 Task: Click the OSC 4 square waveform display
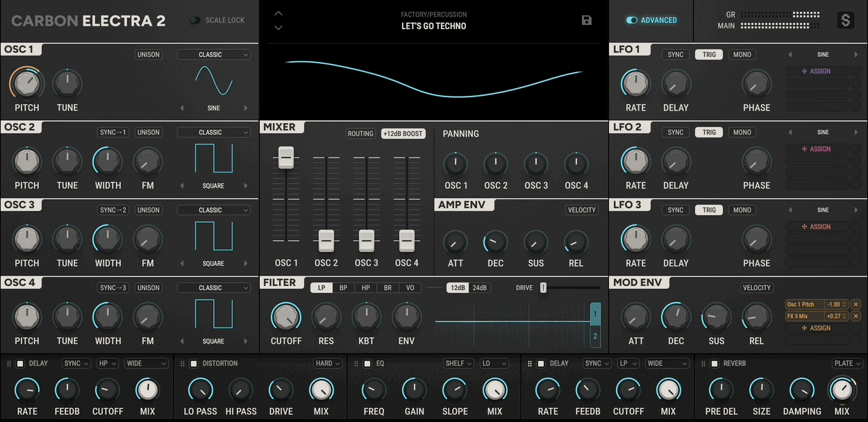point(214,314)
